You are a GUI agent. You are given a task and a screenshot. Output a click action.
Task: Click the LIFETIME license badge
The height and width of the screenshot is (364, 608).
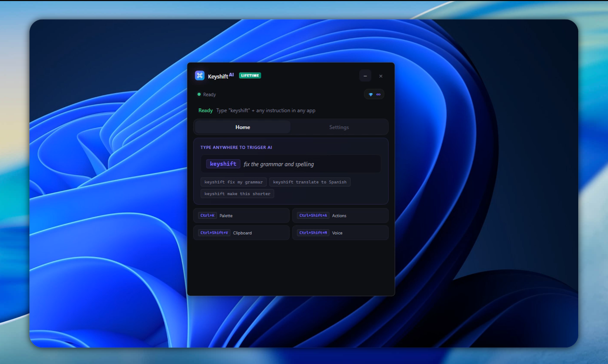(250, 75)
